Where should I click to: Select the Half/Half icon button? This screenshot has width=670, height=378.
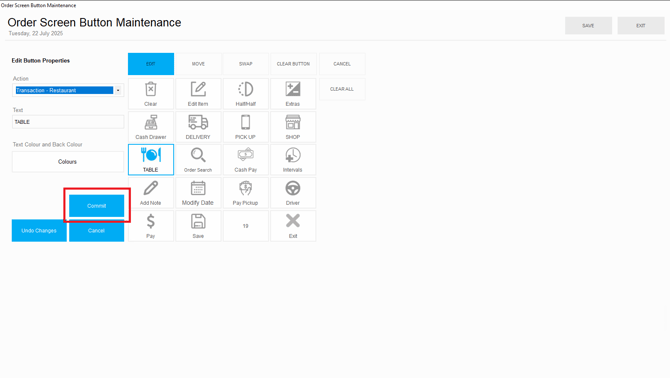[246, 94]
